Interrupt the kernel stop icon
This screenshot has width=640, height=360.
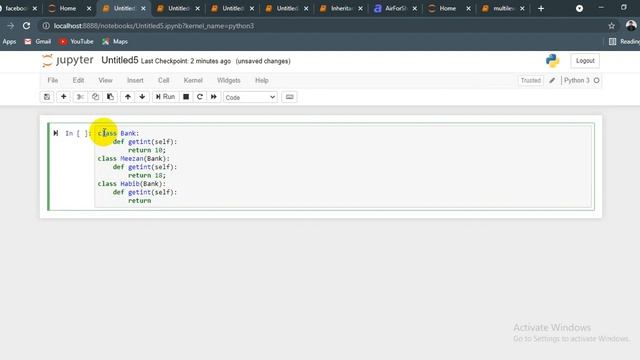pyautogui.click(x=186, y=97)
